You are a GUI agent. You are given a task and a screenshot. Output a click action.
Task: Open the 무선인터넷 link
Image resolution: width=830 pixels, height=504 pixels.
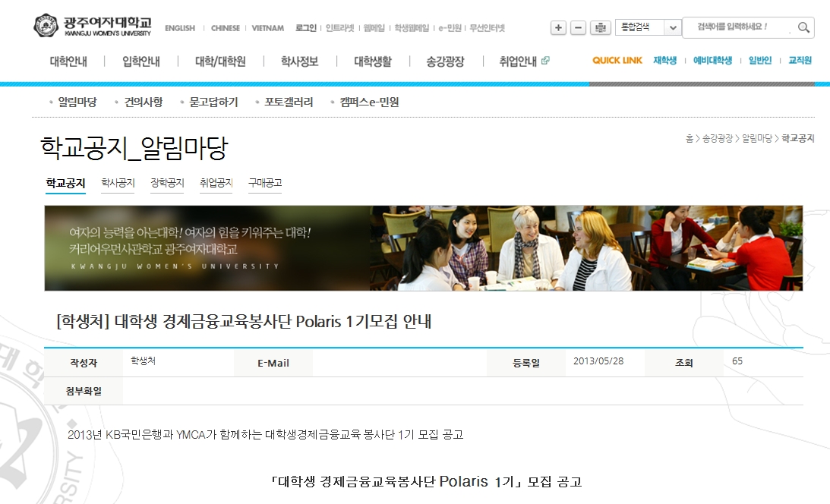coord(488,28)
